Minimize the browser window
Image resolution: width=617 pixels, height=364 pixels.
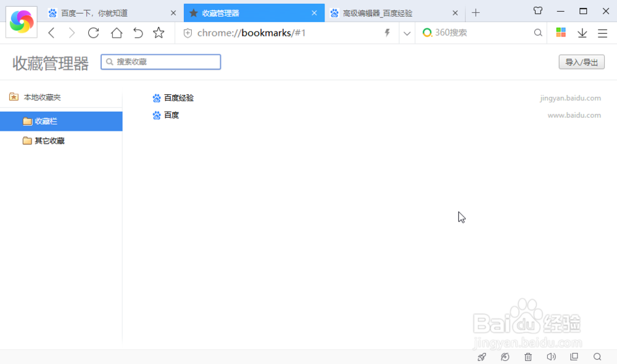pos(560,12)
